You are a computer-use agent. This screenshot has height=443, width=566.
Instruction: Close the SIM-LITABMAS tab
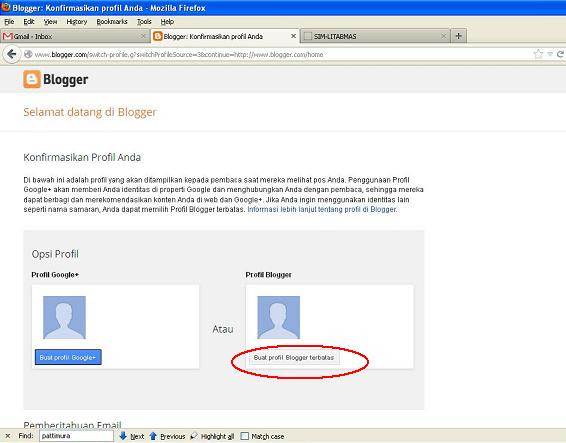(444, 36)
